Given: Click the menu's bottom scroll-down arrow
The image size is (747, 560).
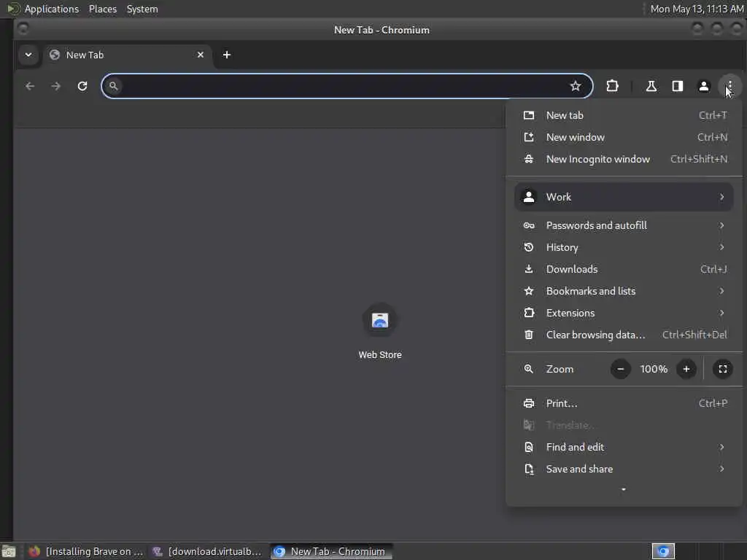Looking at the screenshot, I should click(624, 489).
